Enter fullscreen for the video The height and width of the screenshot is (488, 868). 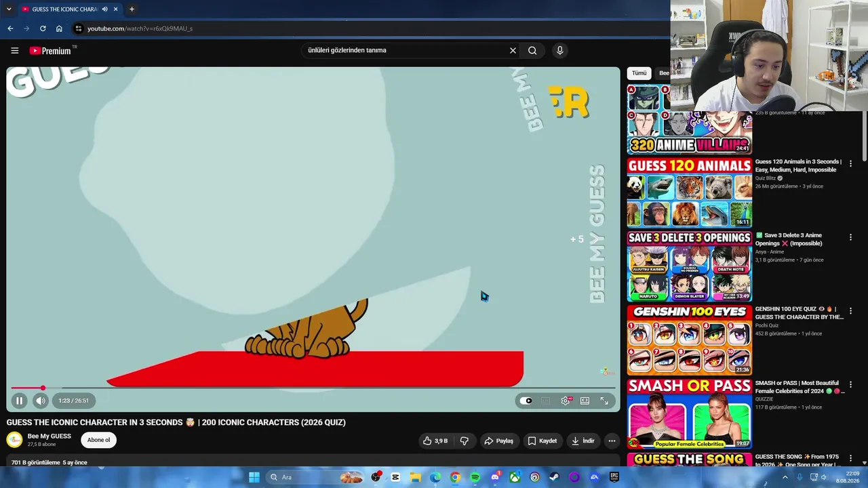[x=604, y=401]
